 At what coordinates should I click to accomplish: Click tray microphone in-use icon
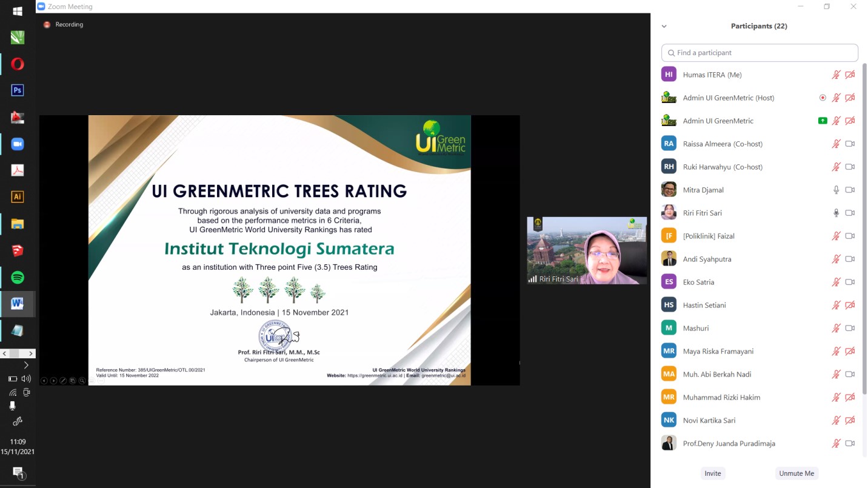12,406
